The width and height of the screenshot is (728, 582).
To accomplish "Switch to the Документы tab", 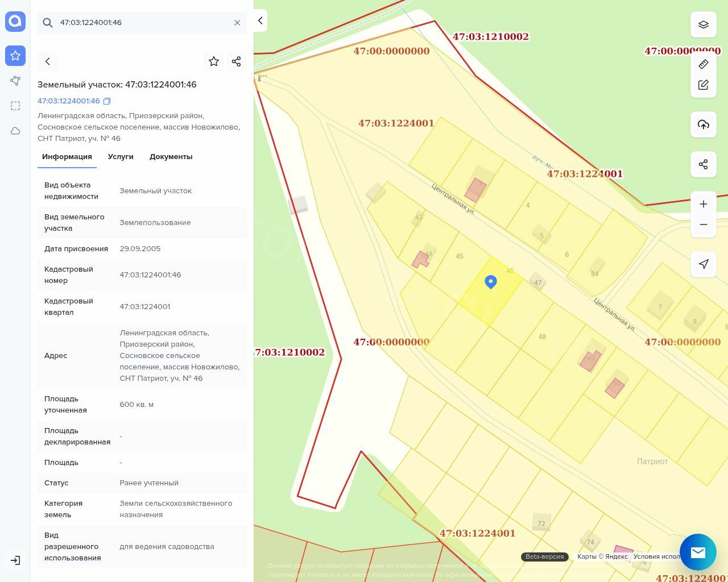I will coord(171,157).
